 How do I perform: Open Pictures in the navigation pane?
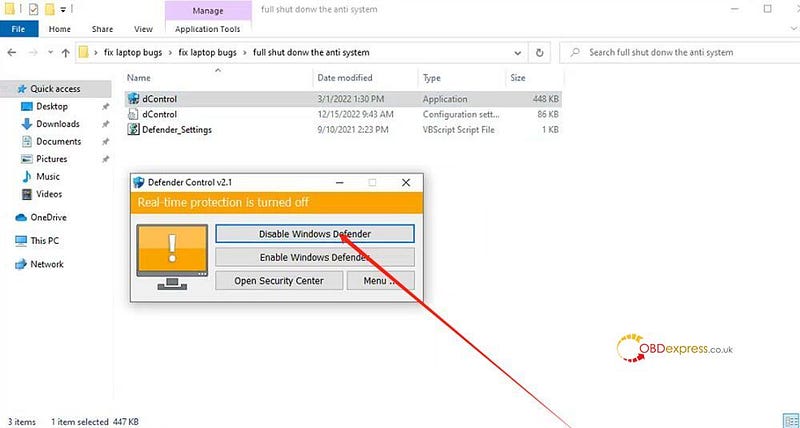point(52,159)
